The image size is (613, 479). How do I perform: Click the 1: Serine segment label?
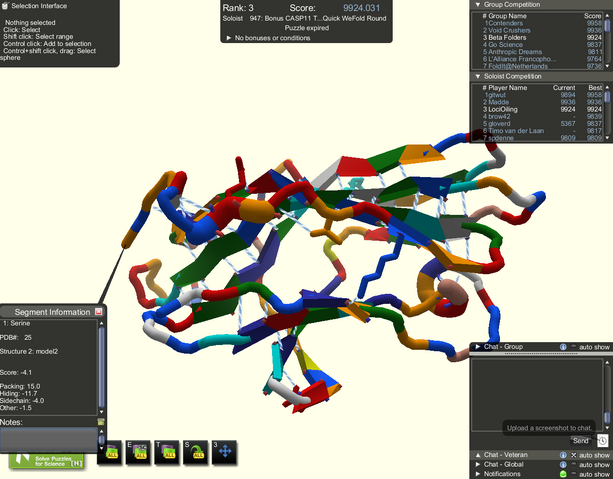coord(16,323)
